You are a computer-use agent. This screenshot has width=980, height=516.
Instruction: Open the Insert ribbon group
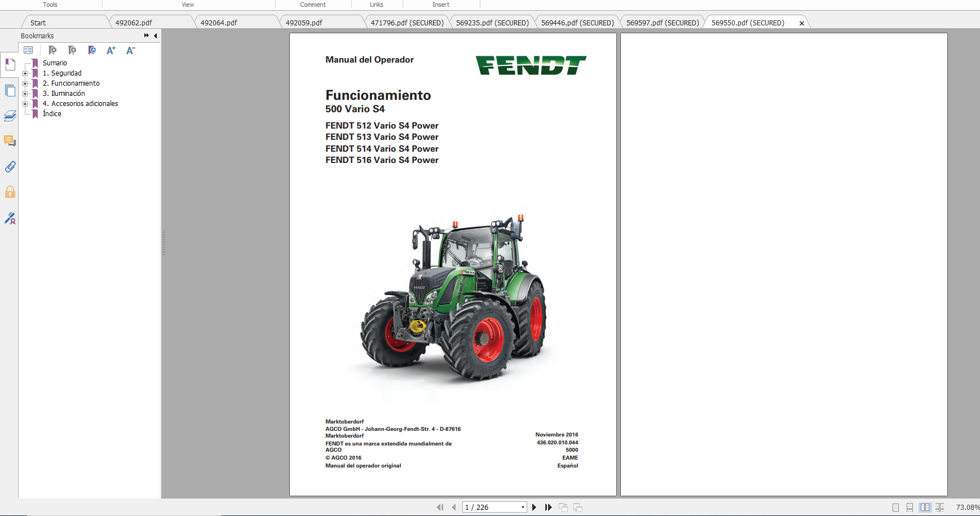coord(441,5)
